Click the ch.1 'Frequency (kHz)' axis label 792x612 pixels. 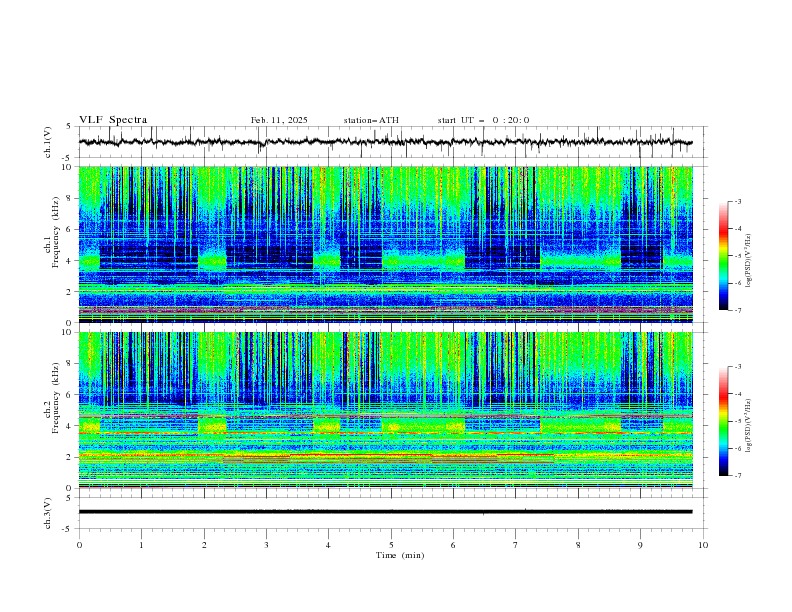(x=56, y=230)
